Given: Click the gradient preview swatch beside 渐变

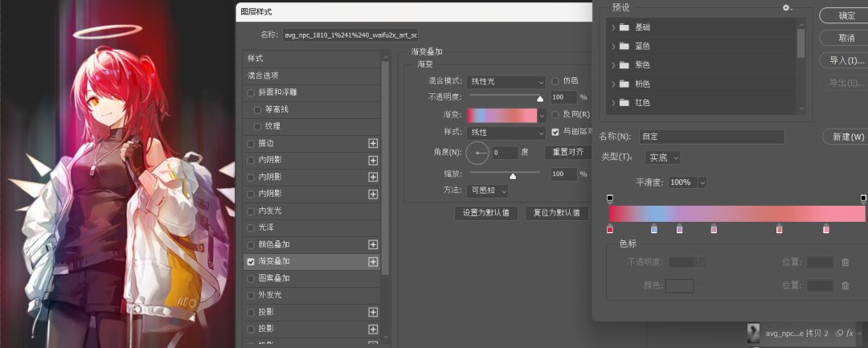Looking at the screenshot, I should (x=502, y=116).
